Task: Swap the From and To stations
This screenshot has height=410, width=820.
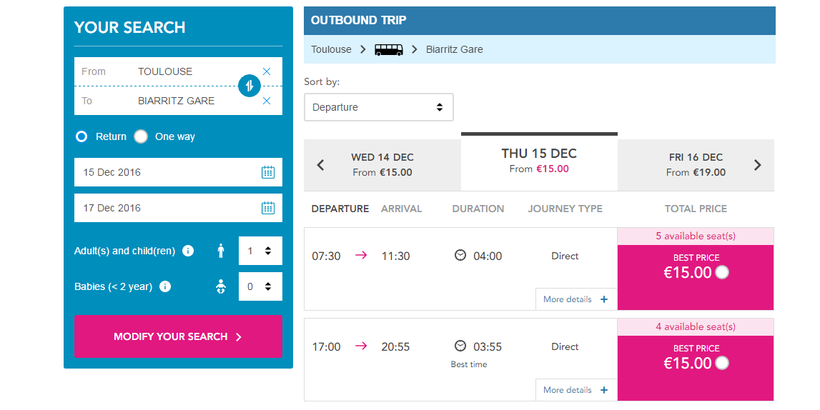Action: (x=249, y=86)
